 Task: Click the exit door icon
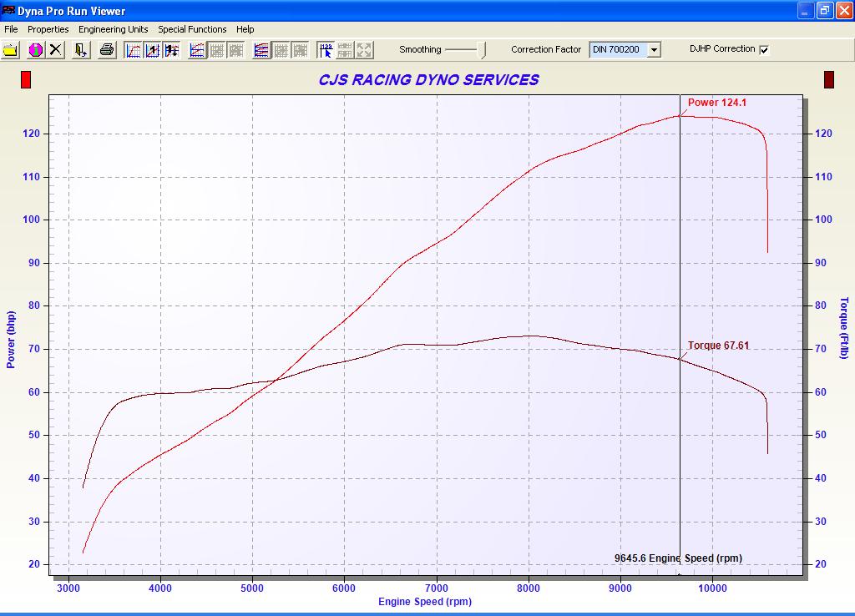[x=81, y=50]
